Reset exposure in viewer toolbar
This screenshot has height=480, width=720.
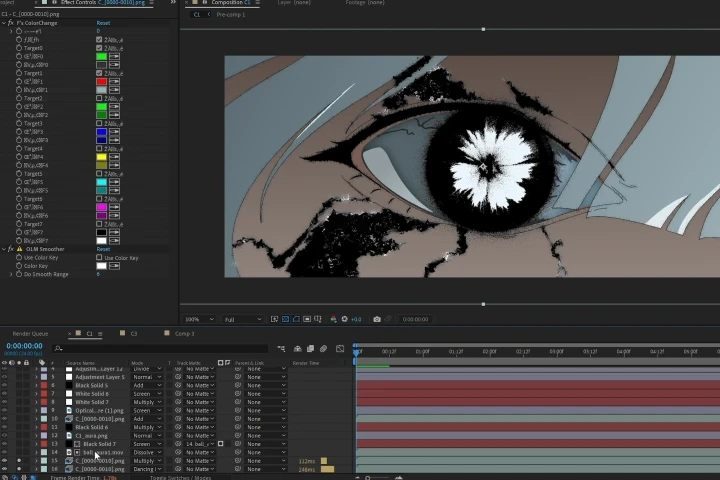pyautogui.click(x=344, y=319)
